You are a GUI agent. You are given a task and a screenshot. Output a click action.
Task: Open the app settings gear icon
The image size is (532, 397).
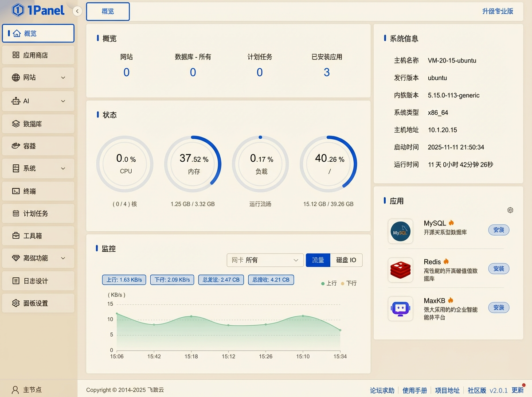click(x=510, y=210)
